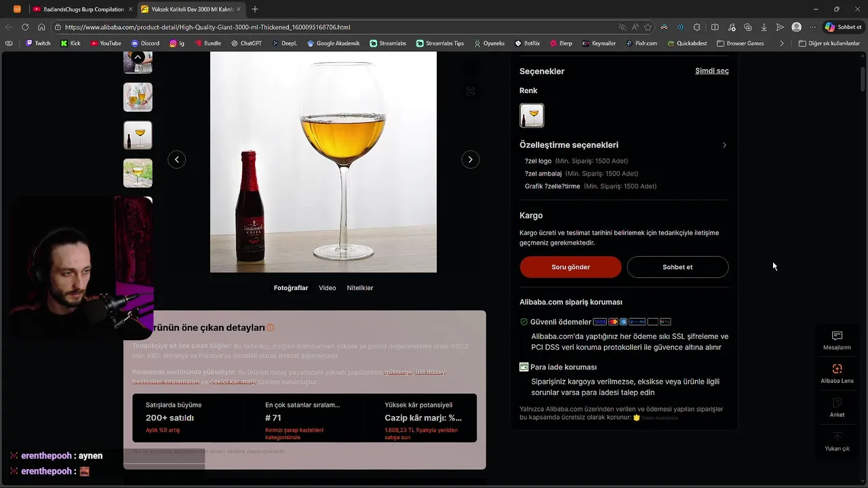Go to browser home page icon
Viewport: 868px width, 488px height.
[41, 27]
